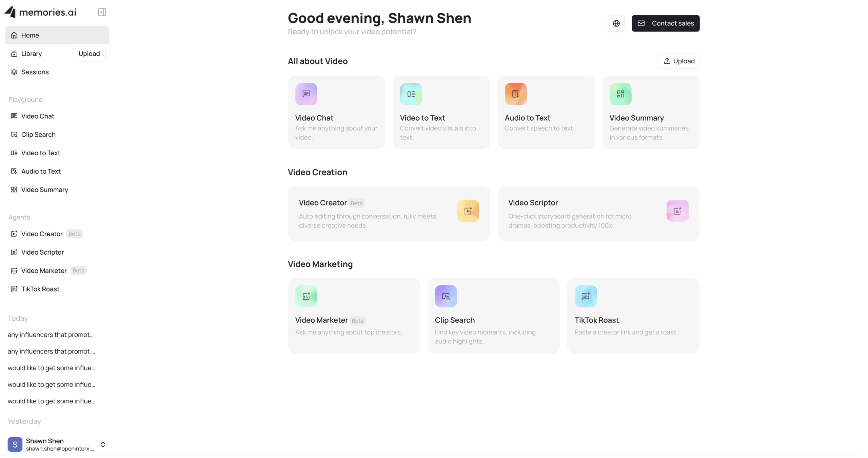The image size is (868, 458).
Task: Click the Clip Search card icon
Action: coord(446,296)
